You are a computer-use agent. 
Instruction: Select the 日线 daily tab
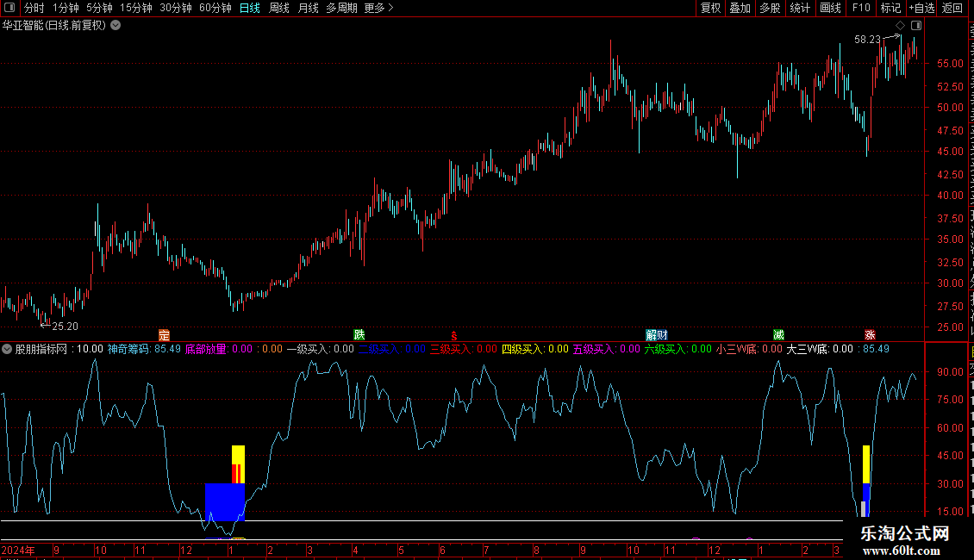(x=250, y=8)
